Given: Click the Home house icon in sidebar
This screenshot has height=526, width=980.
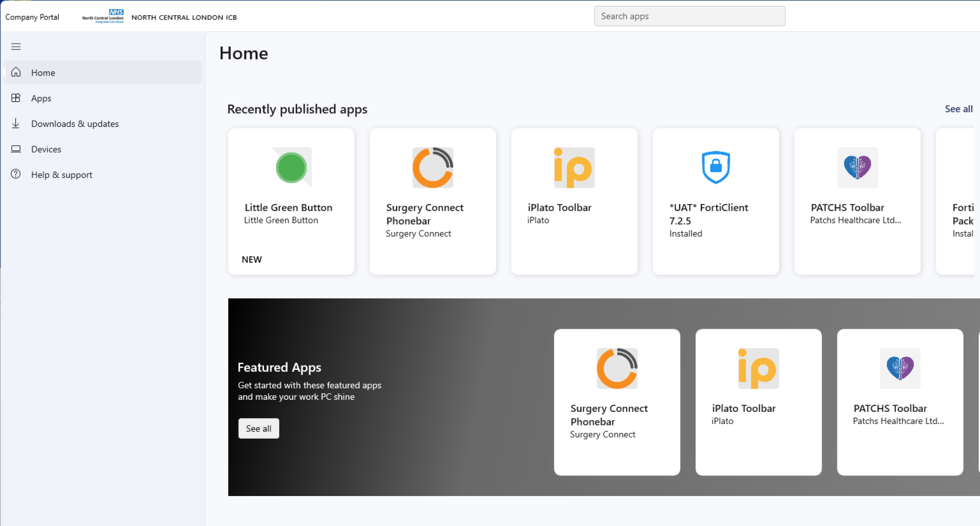Looking at the screenshot, I should (16, 72).
